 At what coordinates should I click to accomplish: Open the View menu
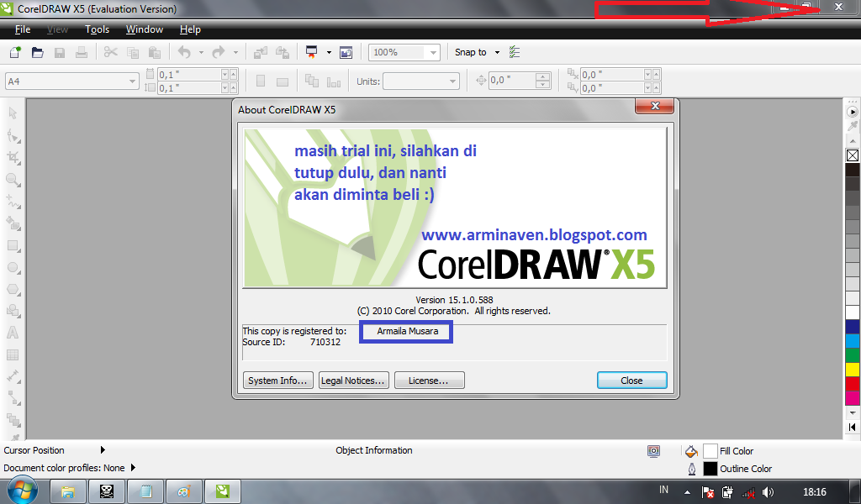pyautogui.click(x=57, y=29)
